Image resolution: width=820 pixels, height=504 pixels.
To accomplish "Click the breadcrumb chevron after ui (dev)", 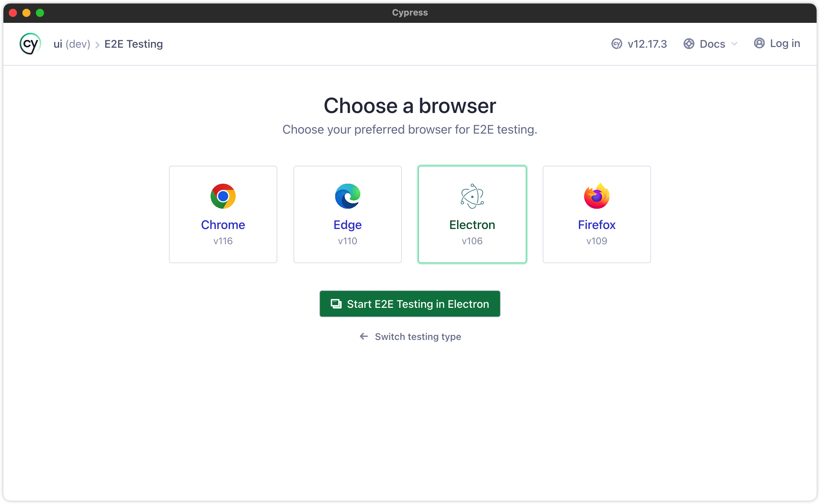I will click(x=97, y=45).
